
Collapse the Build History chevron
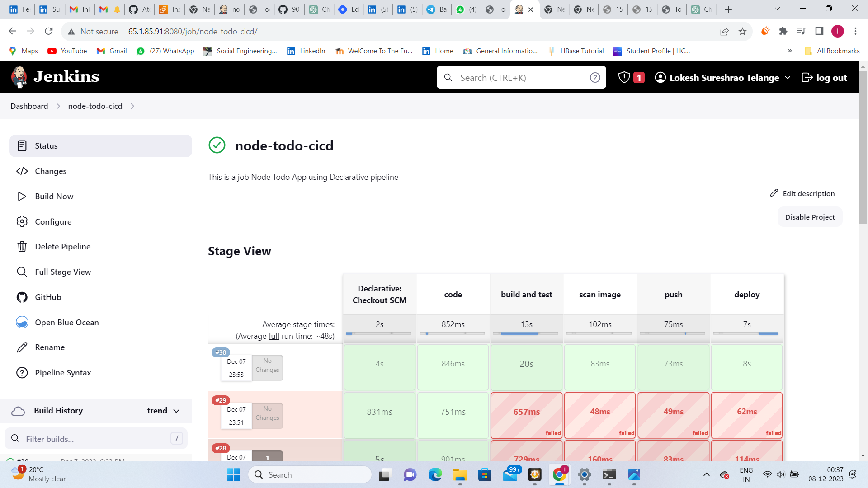(176, 411)
